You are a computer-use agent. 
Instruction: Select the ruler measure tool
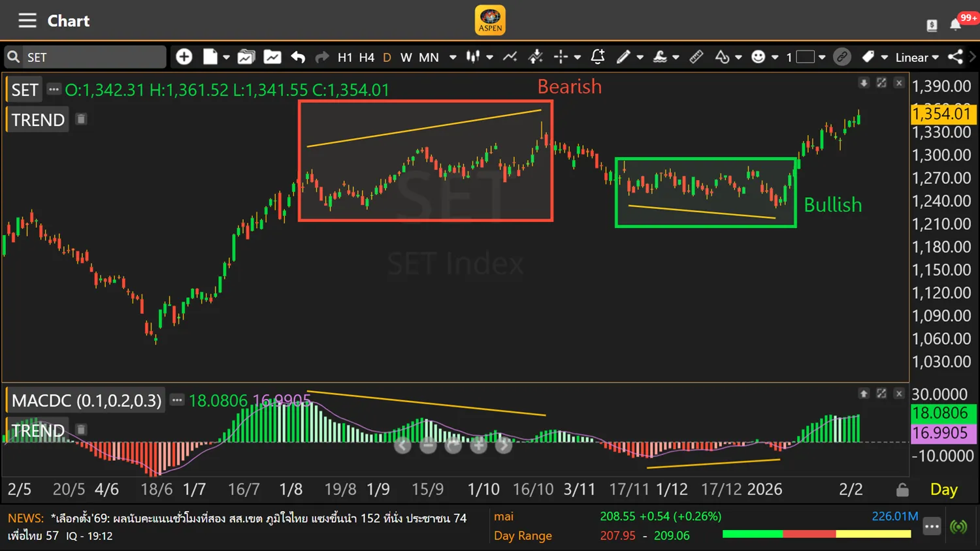[x=696, y=57]
